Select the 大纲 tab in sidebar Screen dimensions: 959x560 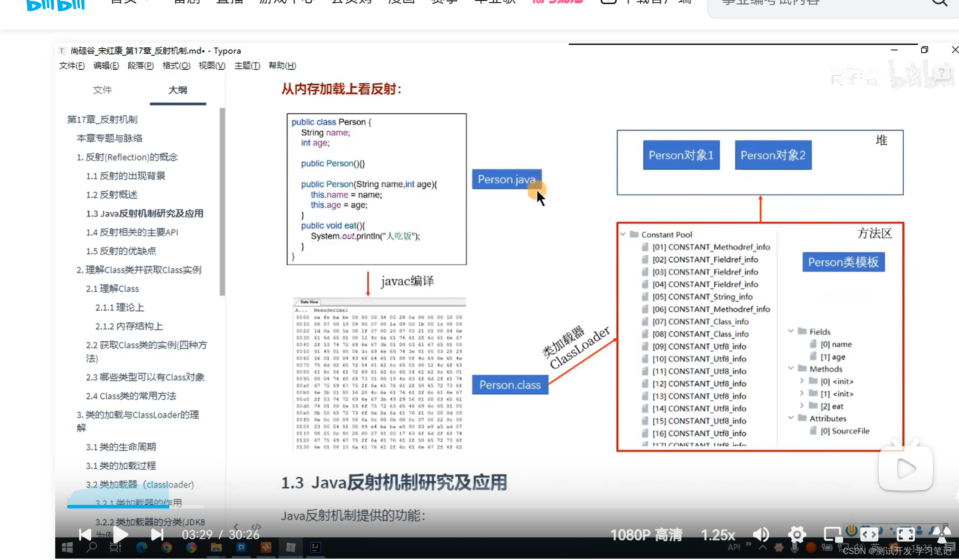(x=177, y=89)
